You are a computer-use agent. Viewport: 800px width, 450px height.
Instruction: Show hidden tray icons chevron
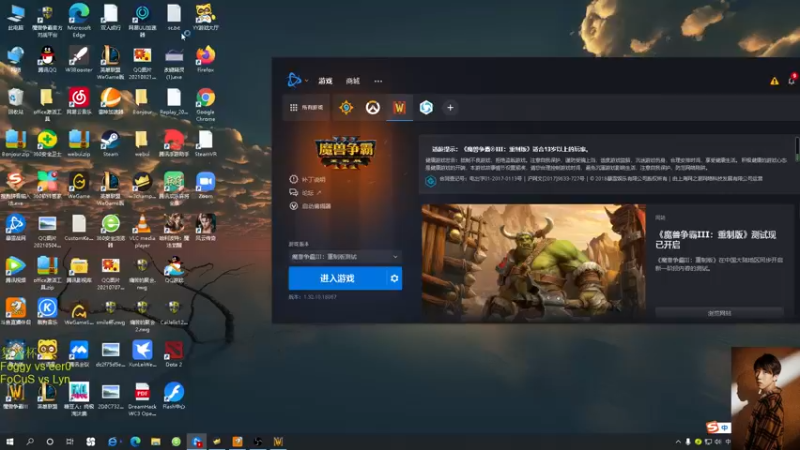[x=678, y=442]
